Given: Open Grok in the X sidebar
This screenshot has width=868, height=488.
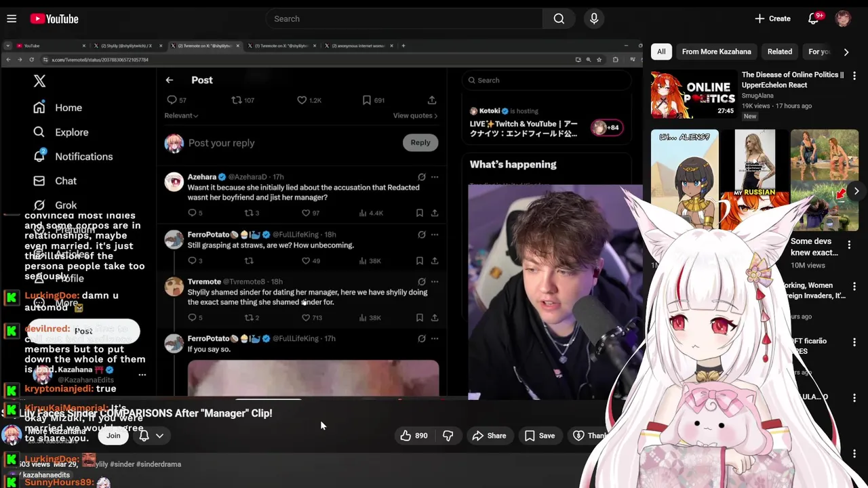Looking at the screenshot, I should click(x=55, y=205).
